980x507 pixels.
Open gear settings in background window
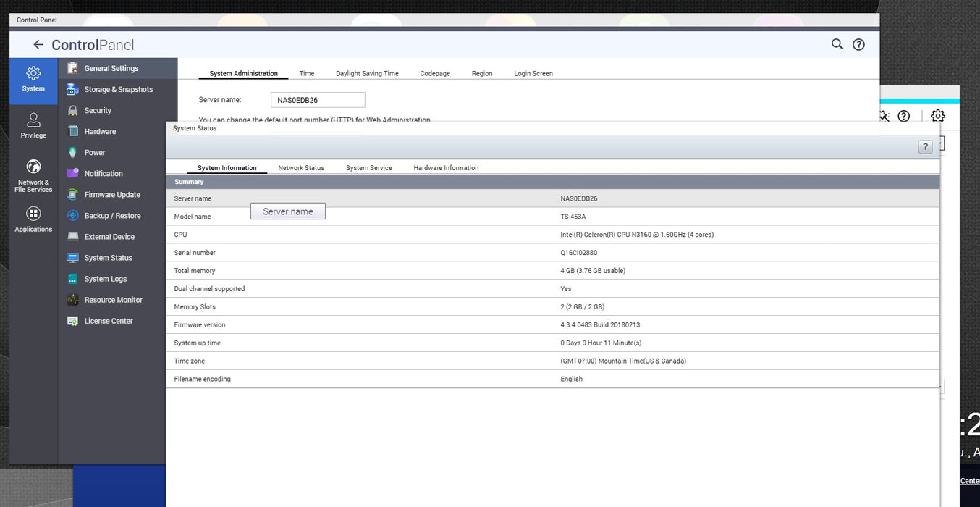point(938,116)
